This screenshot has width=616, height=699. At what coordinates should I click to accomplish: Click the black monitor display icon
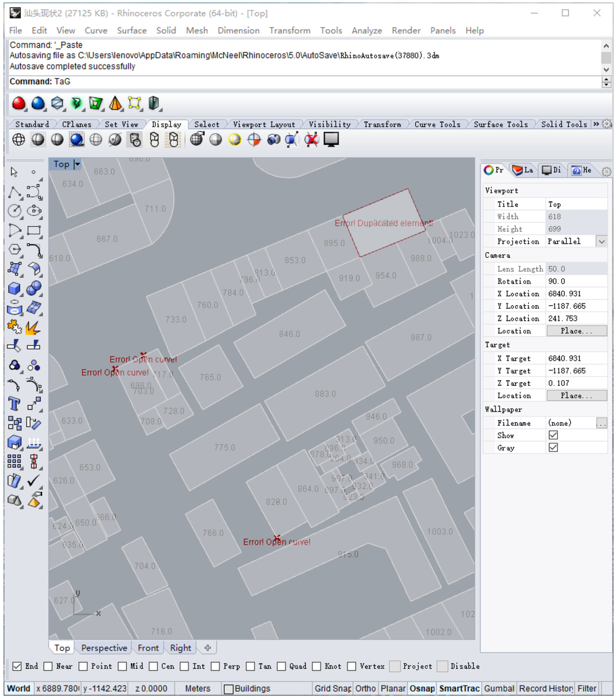331,140
